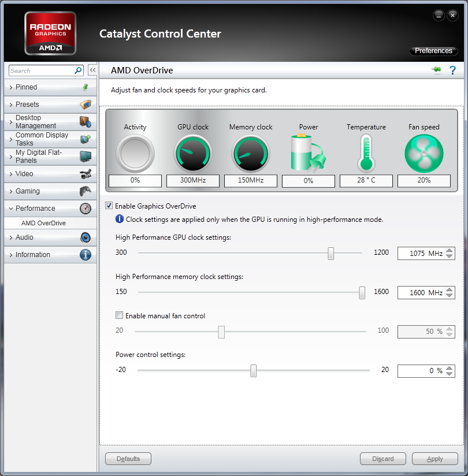The width and height of the screenshot is (468, 476).
Task: Click the 0% Power readout
Action: click(x=309, y=181)
